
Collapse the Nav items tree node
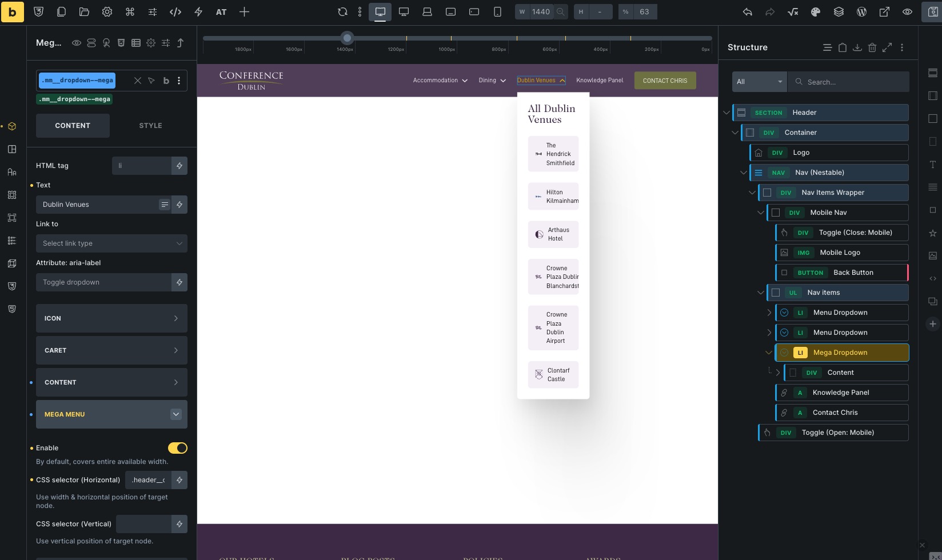point(760,293)
